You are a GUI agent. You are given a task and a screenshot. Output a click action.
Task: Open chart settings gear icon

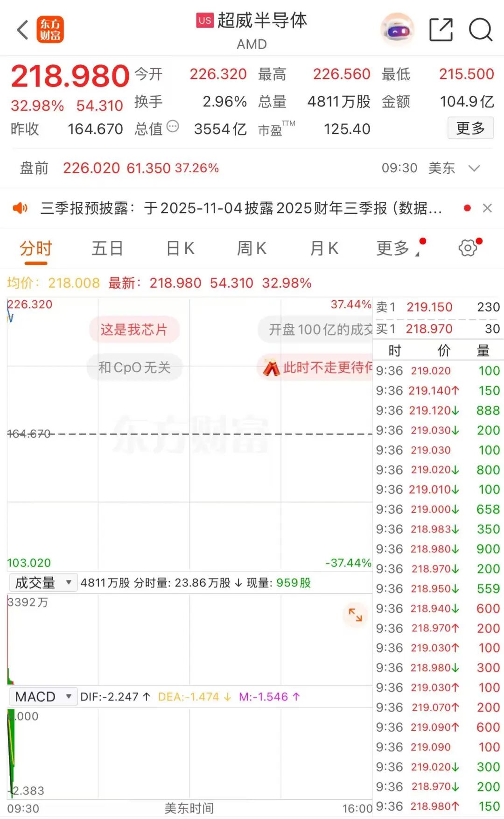point(468,248)
